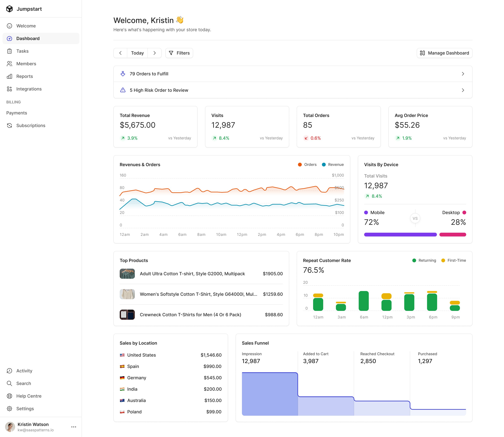Open Reports via the bar chart icon

click(9, 76)
